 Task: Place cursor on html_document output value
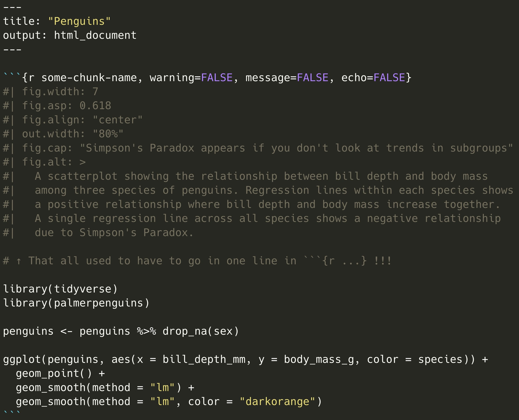(x=95, y=35)
